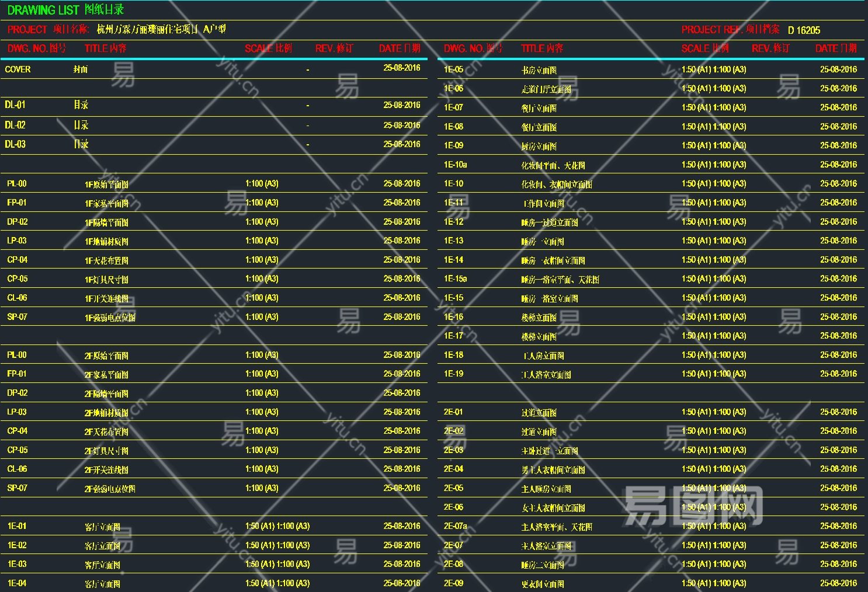Viewport: 868px width, 592px height.
Task: Click the '2E-01' drawing number
Action: (x=453, y=412)
